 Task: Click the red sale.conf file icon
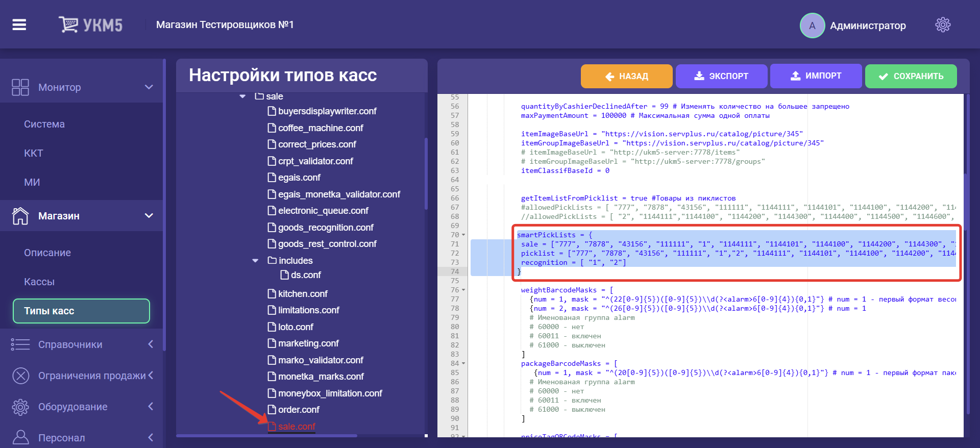pyautogui.click(x=272, y=427)
